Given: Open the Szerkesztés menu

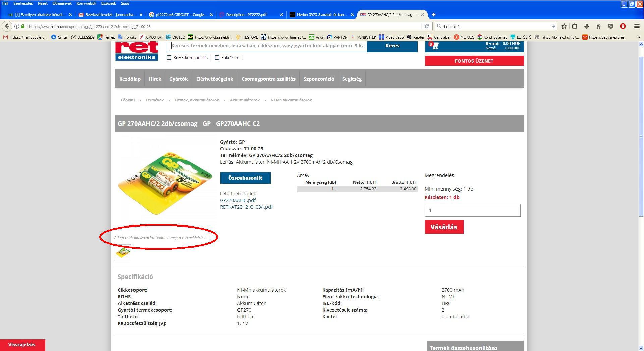Looking at the screenshot, I should coord(23,3).
